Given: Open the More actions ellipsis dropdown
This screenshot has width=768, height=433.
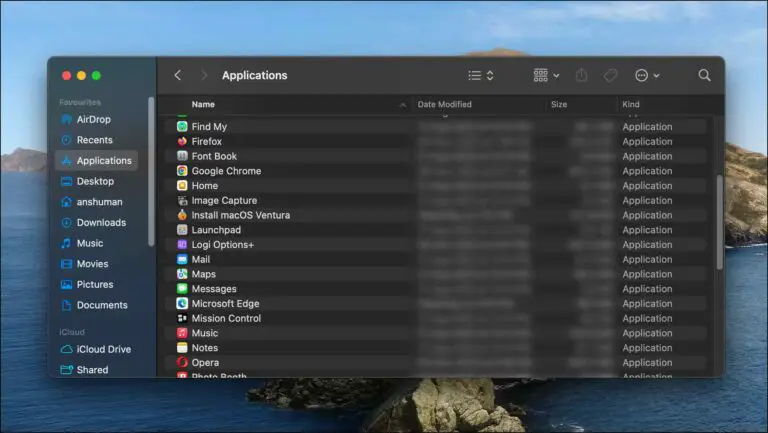Looking at the screenshot, I should coord(647,76).
